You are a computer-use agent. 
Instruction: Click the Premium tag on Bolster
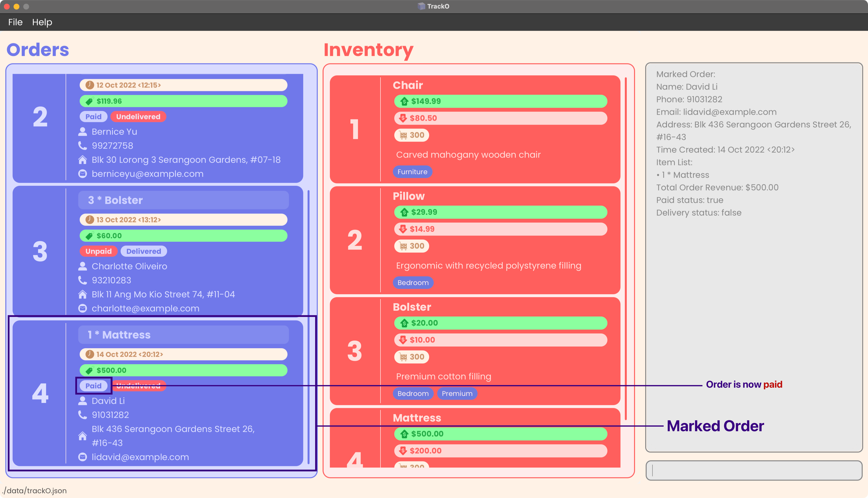(457, 393)
